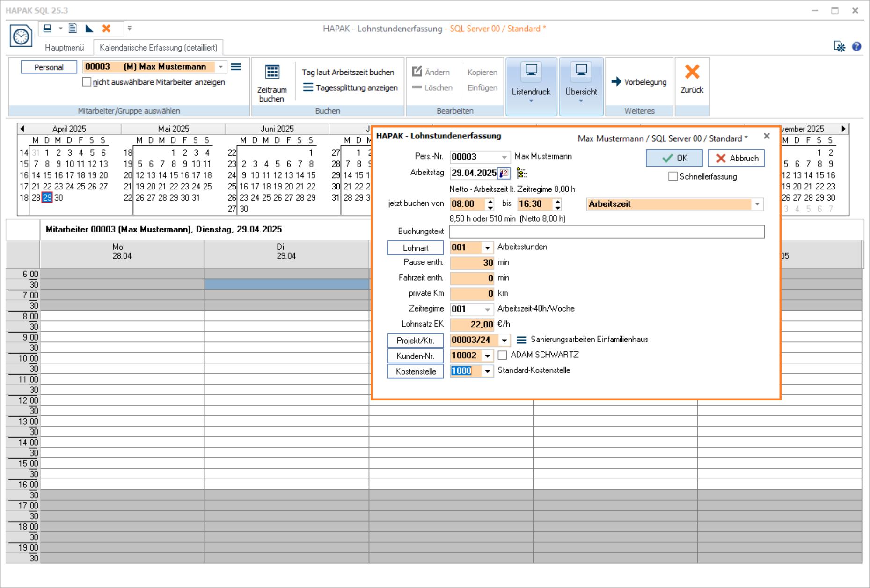
Task: Expand the employee Max Mustermann dropdown
Action: click(x=221, y=67)
